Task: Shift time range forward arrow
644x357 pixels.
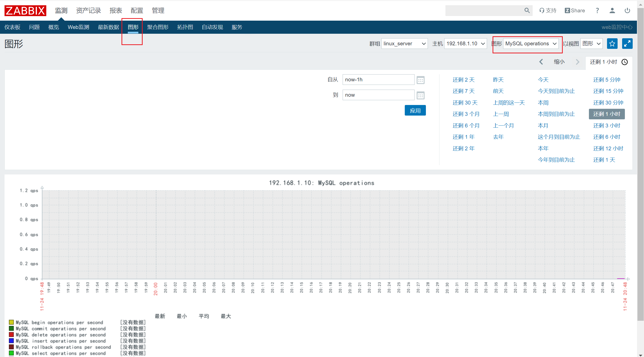Action: pyautogui.click(x=578, y=62)
